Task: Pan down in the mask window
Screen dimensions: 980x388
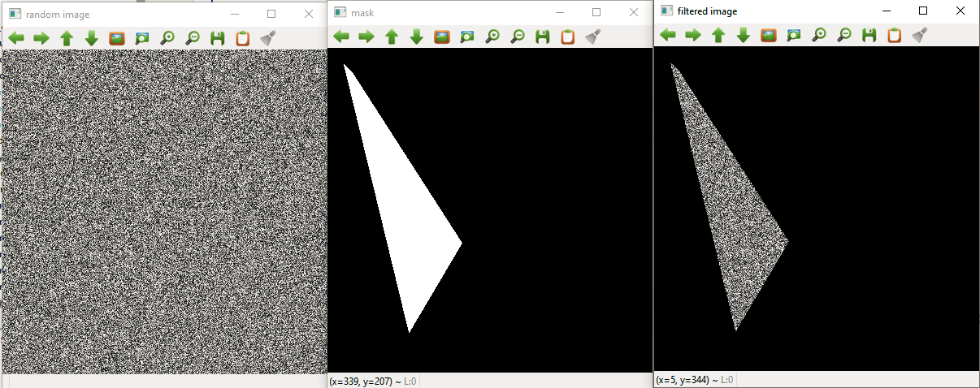Action: [417, 37]
